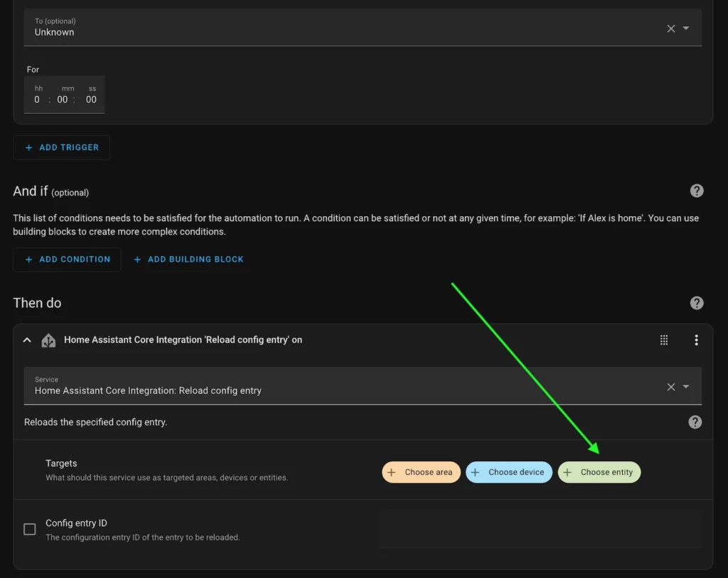Screen dimensions: 728x578
Task: Open help for the 'Then do' section
Action: pos(697,303)
